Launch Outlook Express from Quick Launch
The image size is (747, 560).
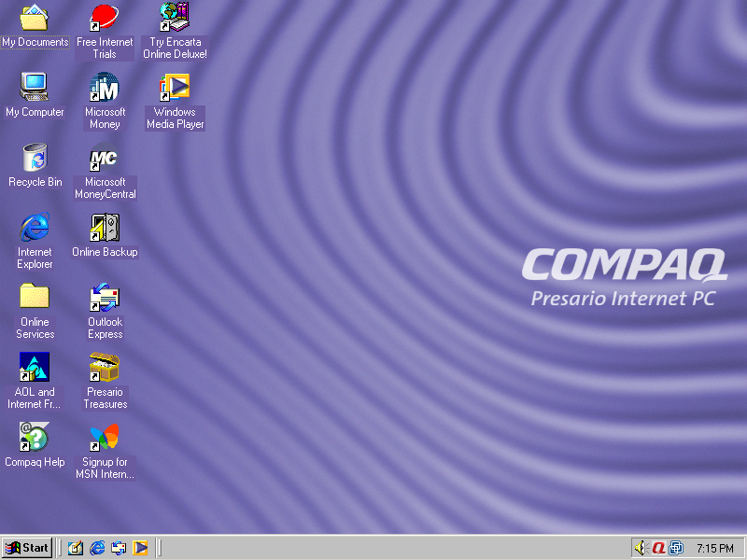tap(119, 548)
